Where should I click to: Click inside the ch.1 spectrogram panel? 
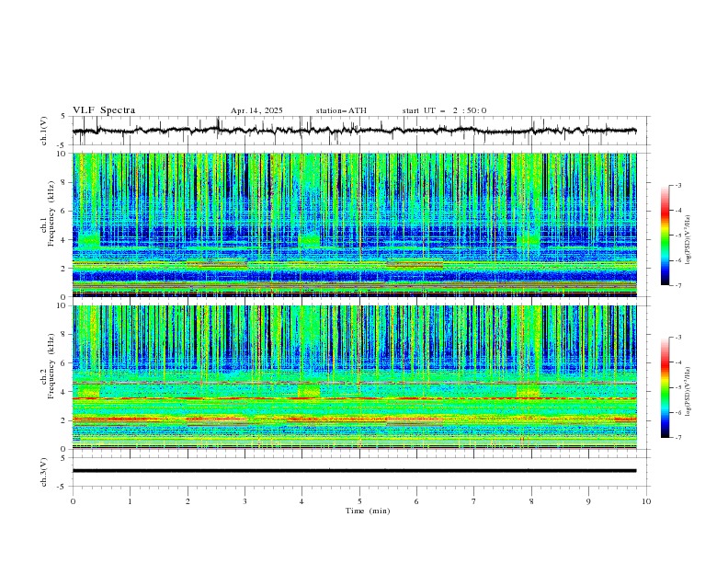click(x=354, y=224)
